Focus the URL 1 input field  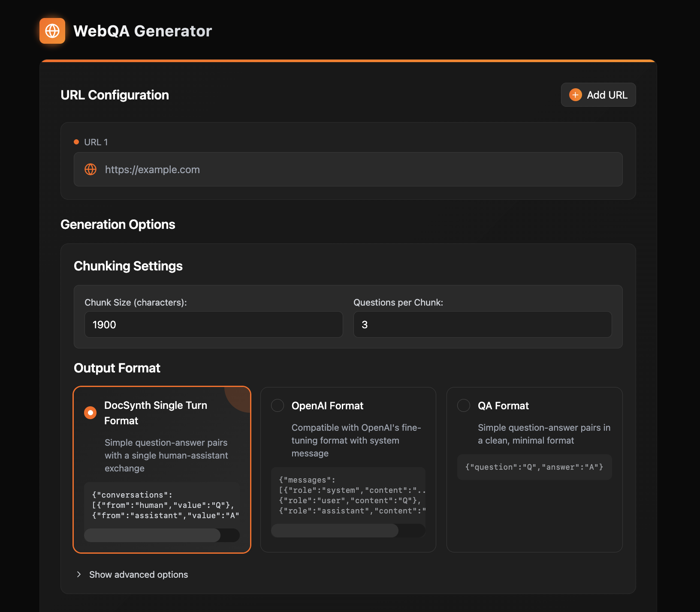348,169
